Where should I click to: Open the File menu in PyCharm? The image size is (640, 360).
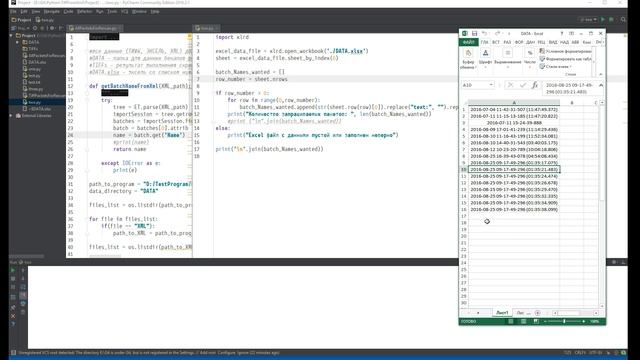[x=13, y=11]
